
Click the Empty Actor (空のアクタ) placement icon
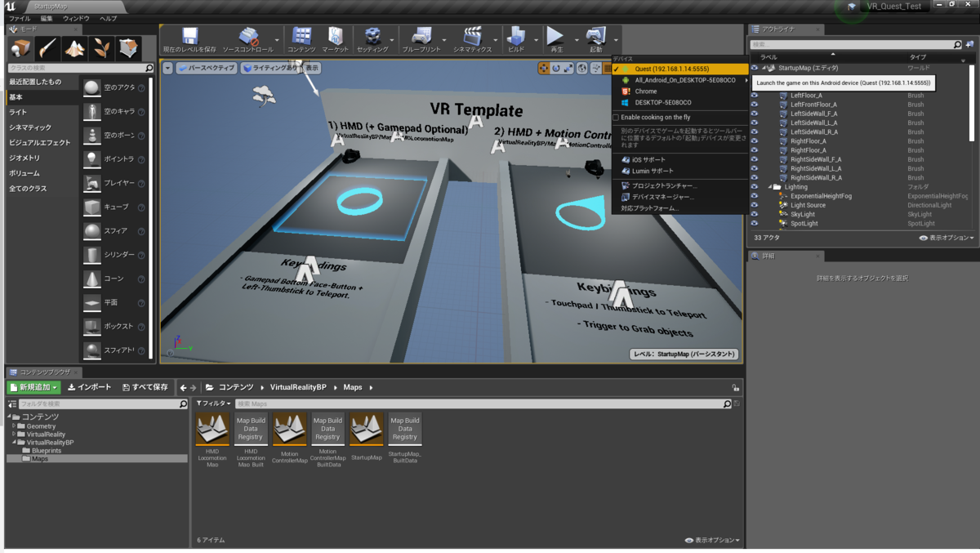[x=92, y=87]
